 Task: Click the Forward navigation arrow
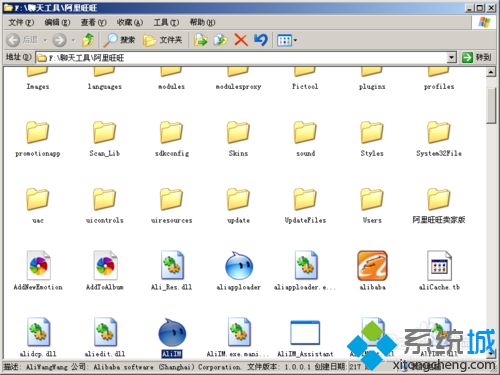pos(60,40)
